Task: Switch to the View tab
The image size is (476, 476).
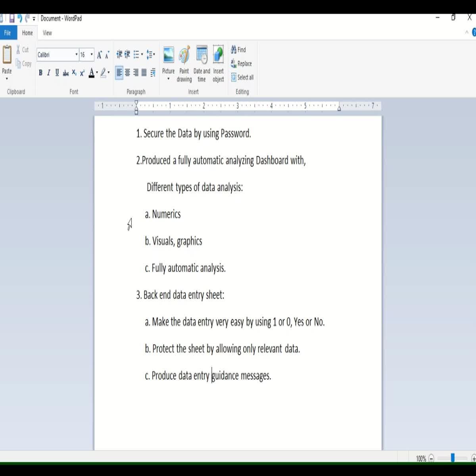Action: point(47,33)
